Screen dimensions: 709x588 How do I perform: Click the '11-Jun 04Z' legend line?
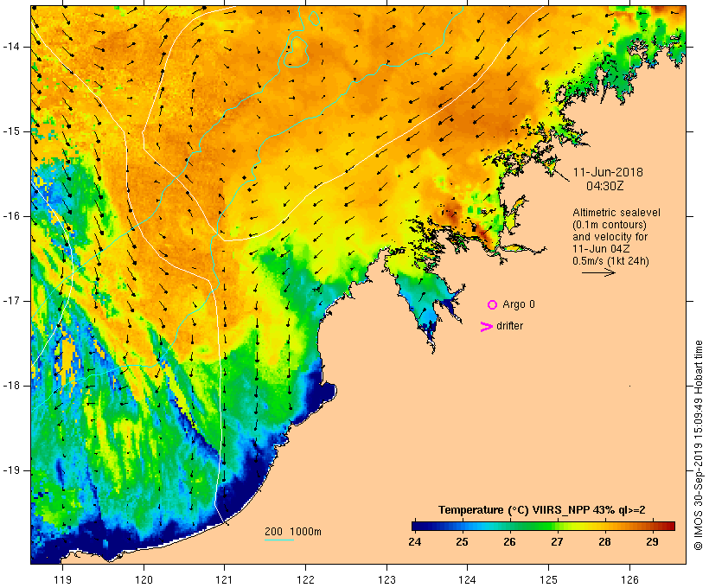pyautogui.click(x=601, y=249)
